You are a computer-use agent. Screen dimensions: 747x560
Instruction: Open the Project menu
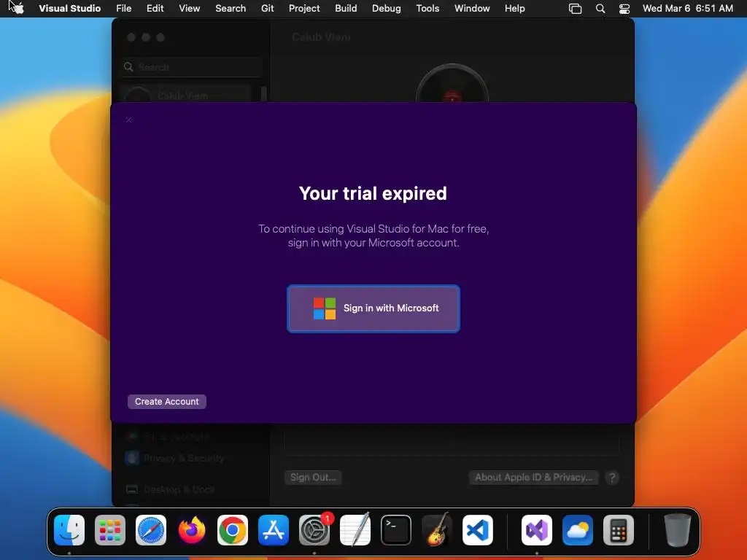click(x=304, y=8)
